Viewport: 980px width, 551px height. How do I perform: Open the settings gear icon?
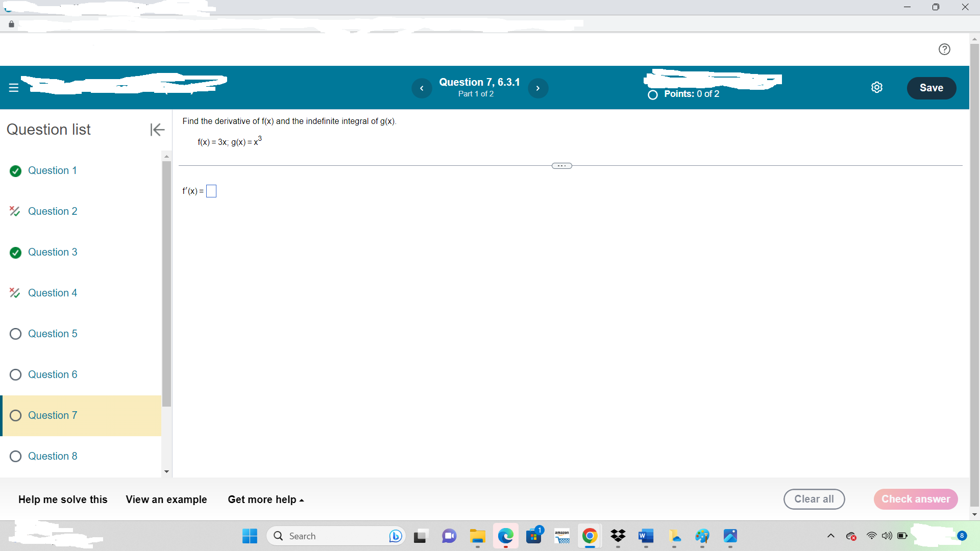click(876, 88)
